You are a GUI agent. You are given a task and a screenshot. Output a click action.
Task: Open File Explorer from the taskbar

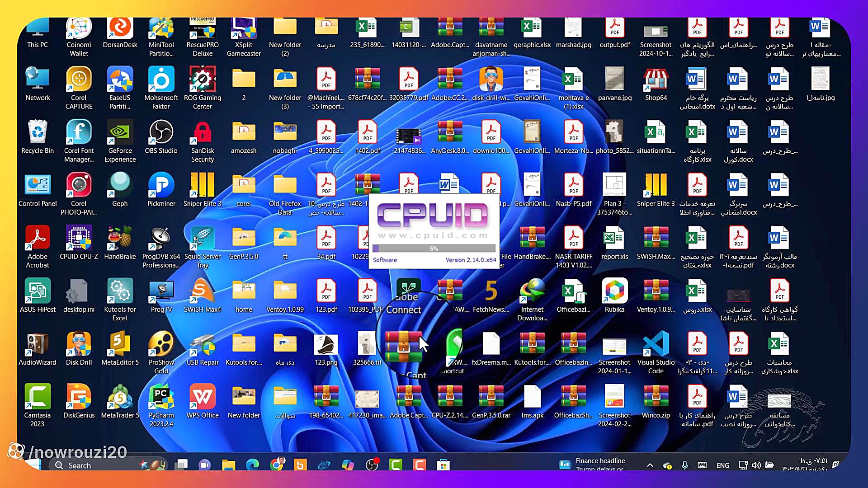click(x=229, y=465)
